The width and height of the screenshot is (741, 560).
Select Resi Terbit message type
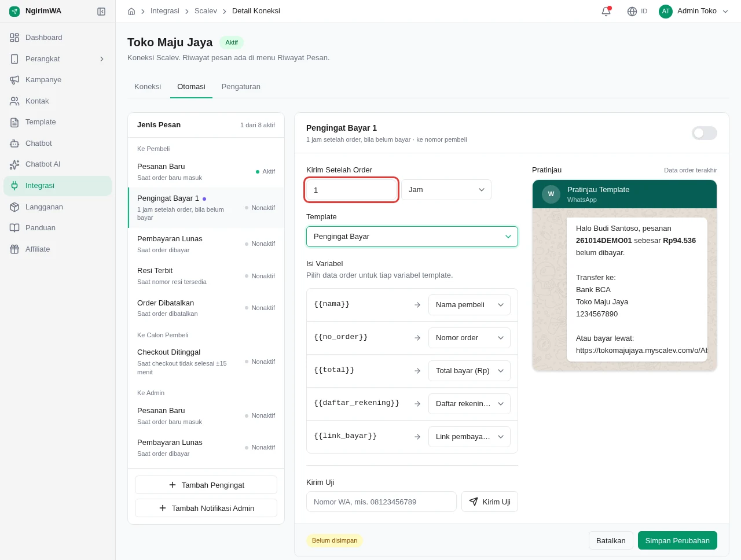(206, 276)
